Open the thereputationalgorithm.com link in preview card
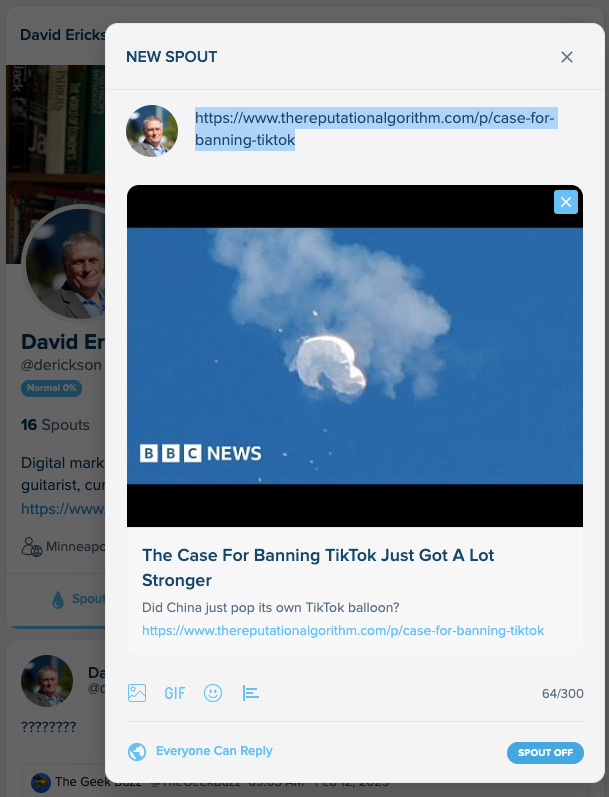The width and height of the screenshot is (609, 797). [x=343, y=630]
